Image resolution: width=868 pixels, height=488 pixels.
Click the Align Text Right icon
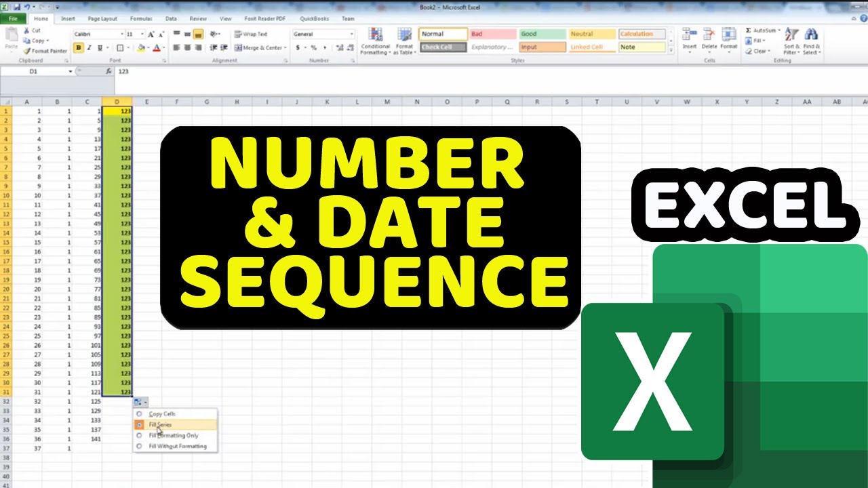pyautogui.click(x=198, y=47)
